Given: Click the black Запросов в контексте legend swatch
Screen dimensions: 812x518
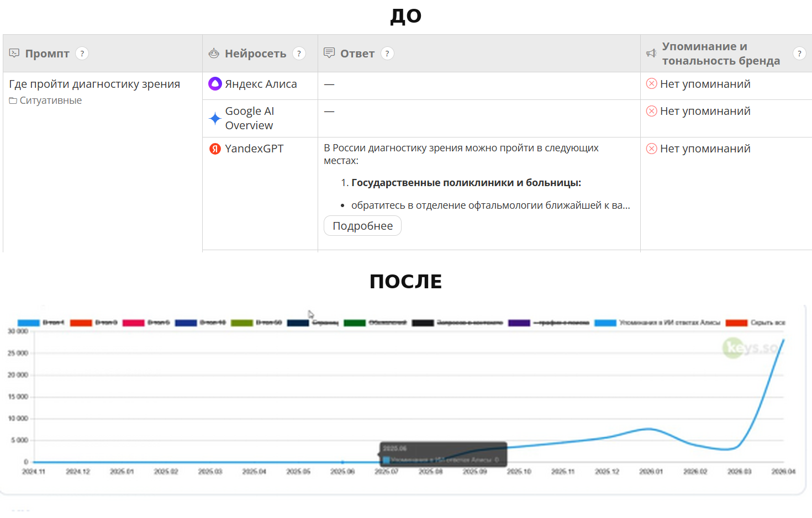Looking at the screenshot, I should click(x=423, y=323).
